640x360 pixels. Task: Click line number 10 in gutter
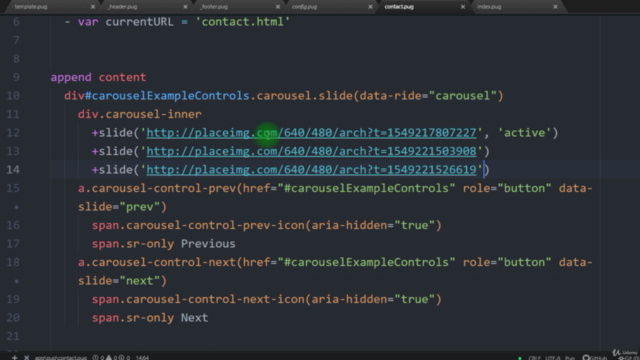click(x=13, y=96)
